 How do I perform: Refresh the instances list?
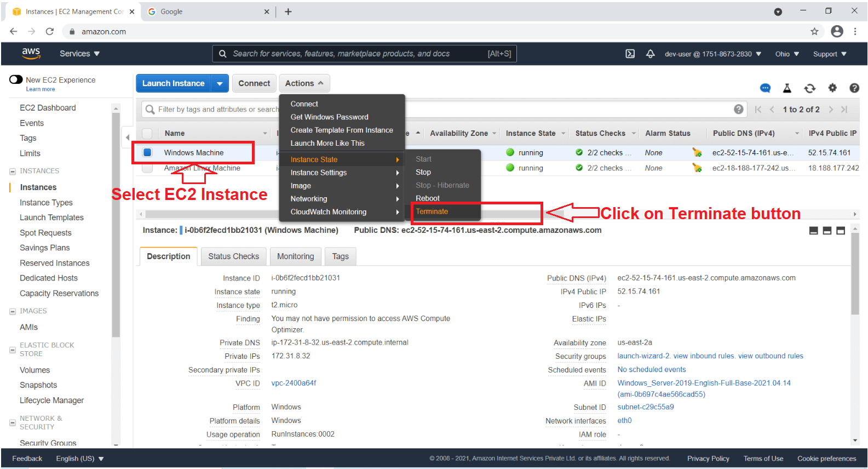pos(809,88)
